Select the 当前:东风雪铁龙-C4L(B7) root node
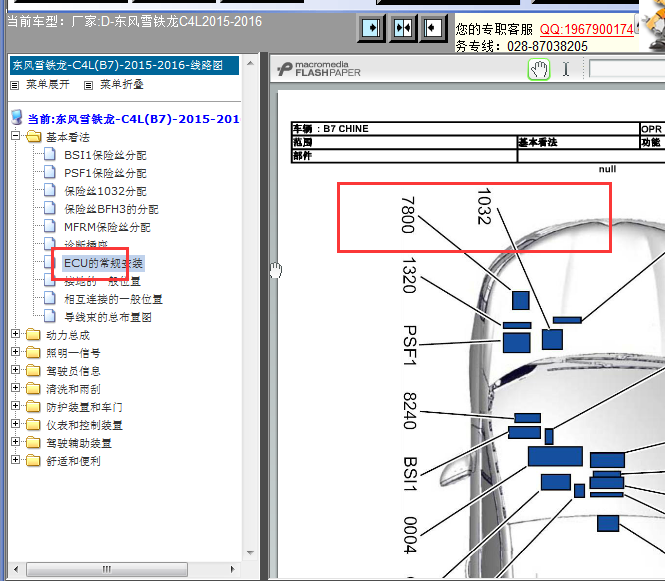This screenshot has width=665, height=581. (x=134, y=119)
